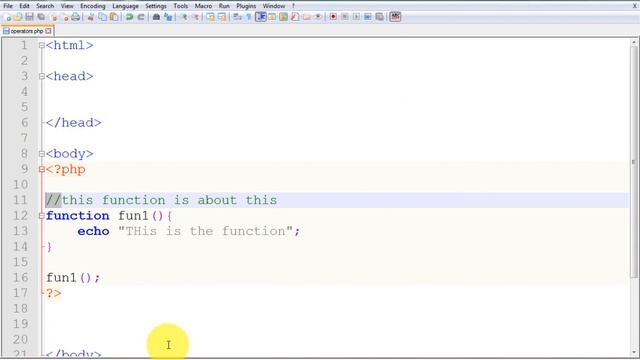The image size is (640, 360).
Task: Disable the highlighted Indent Guide button
Action: pos(261,17)
